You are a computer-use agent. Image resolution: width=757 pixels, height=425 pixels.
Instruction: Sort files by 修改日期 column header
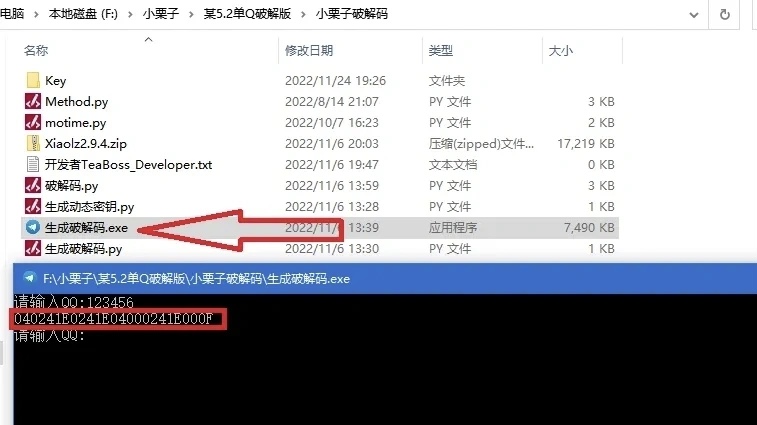tap(309, 50)
